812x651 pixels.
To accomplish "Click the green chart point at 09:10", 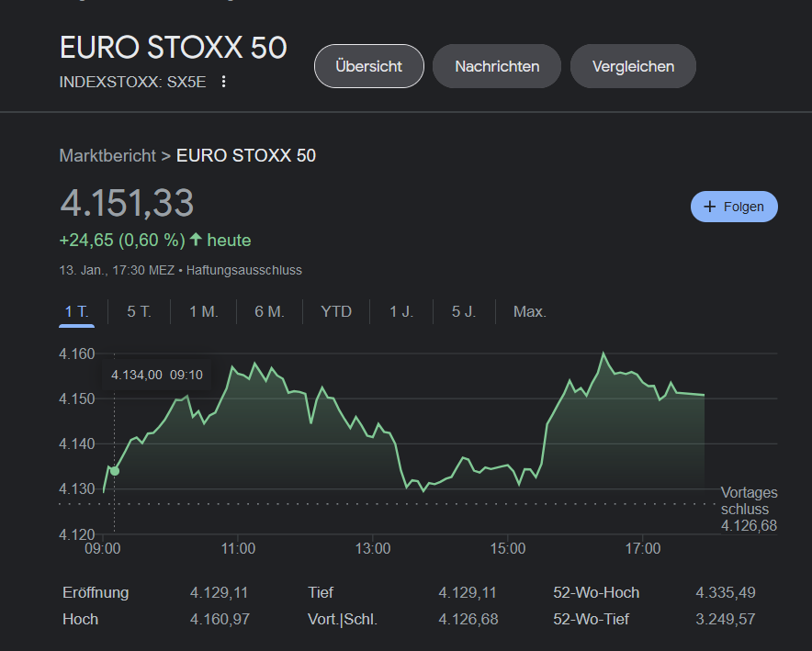I will click(115, 471).
